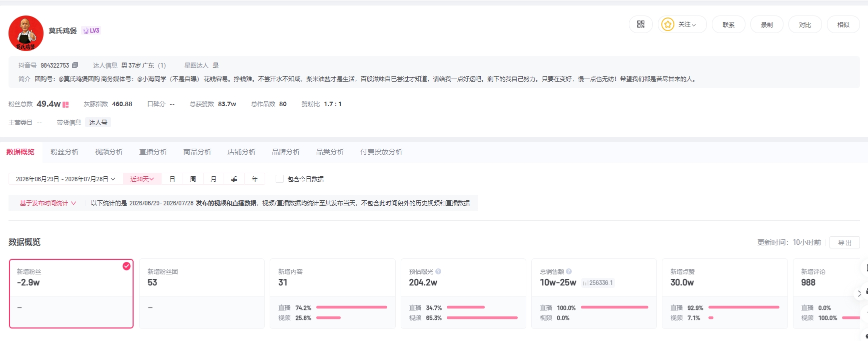This screenshot has height=341, width=868.
Task: Expand the 基于发布时间统计 dropdown
Action: [x=48, y=203]
